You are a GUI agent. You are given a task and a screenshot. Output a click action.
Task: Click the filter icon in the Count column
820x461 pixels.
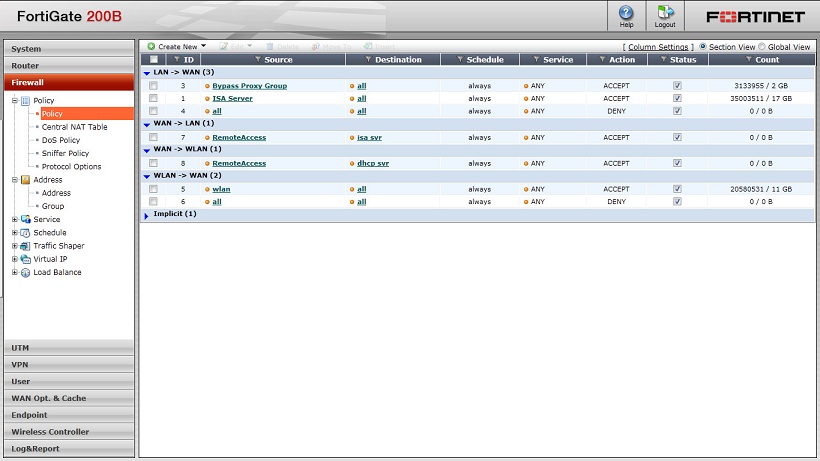pos(749,60)
